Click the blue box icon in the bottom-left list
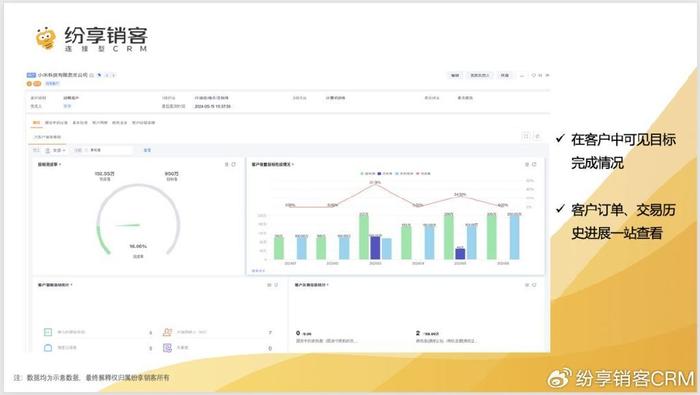This screenshot has width=700, height=395. (x=48, y=348)
